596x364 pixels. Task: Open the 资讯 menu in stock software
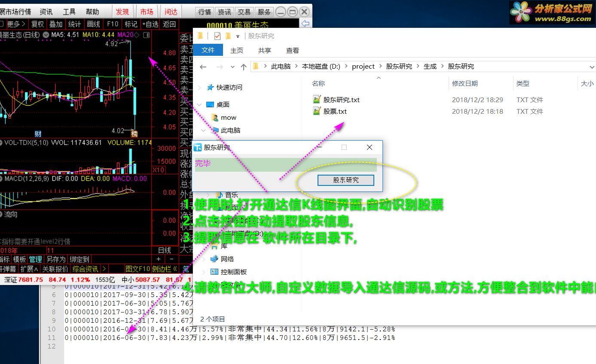tap(46, 12)
